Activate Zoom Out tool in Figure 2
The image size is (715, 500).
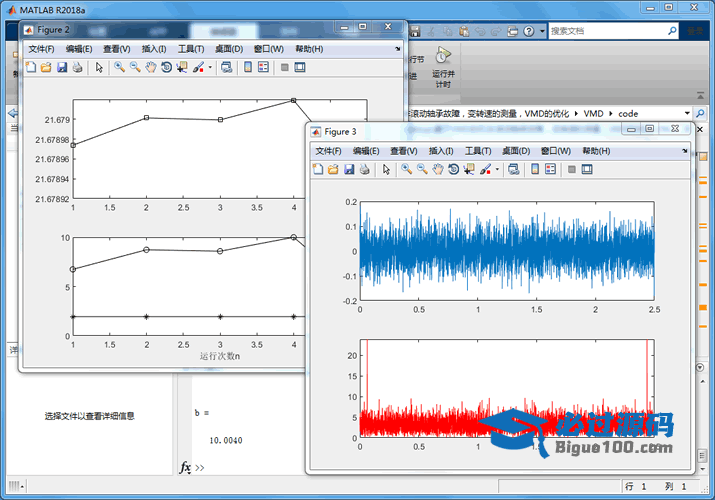pyautogui.click(x=135, y=67)
